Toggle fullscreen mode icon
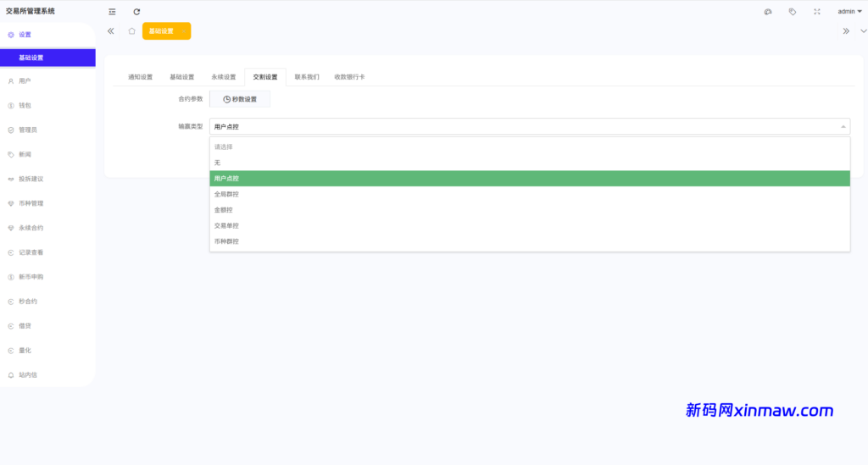This screenshot has width=868, height=465. click(x=816, y=12)
